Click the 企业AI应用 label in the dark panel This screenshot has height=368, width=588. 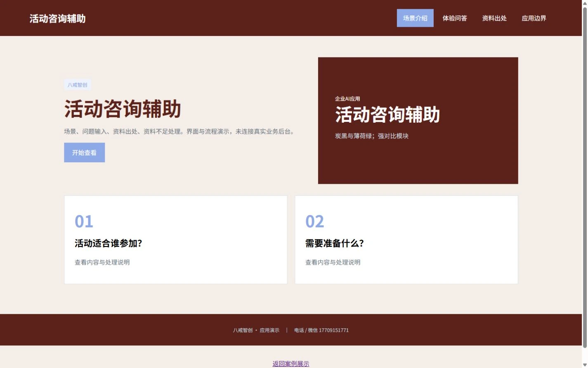pos(347,99)
